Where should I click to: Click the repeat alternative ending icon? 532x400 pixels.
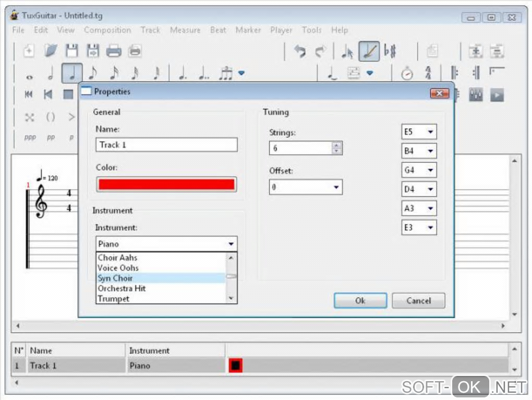(x=497, y=72)
